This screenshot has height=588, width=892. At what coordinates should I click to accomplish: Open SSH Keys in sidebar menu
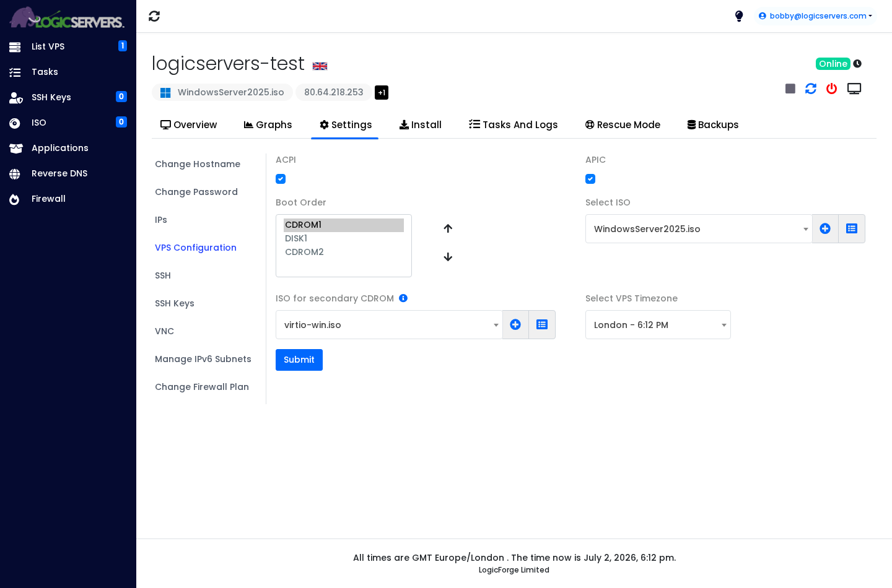(68, 97)
